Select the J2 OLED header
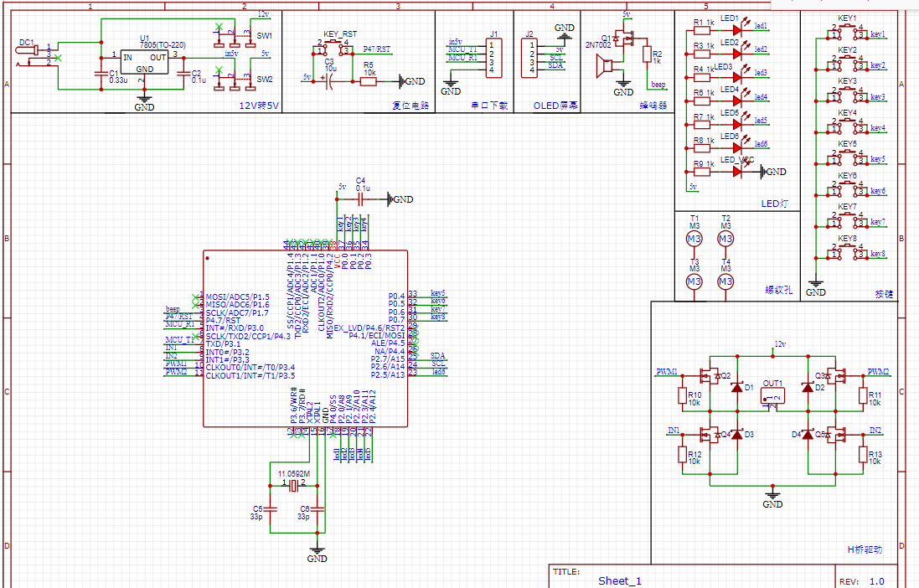Image resolution: width=919 pixels, height=588 pixels. pos(529,58)
